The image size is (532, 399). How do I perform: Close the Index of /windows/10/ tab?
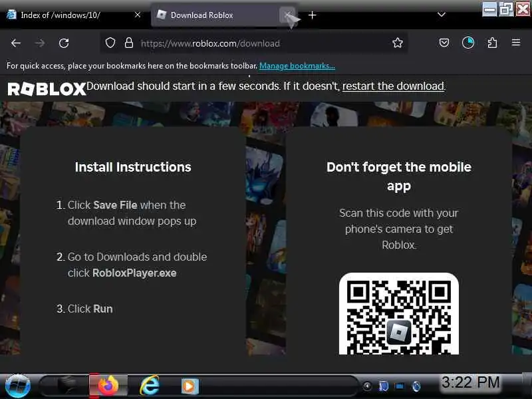138,15
